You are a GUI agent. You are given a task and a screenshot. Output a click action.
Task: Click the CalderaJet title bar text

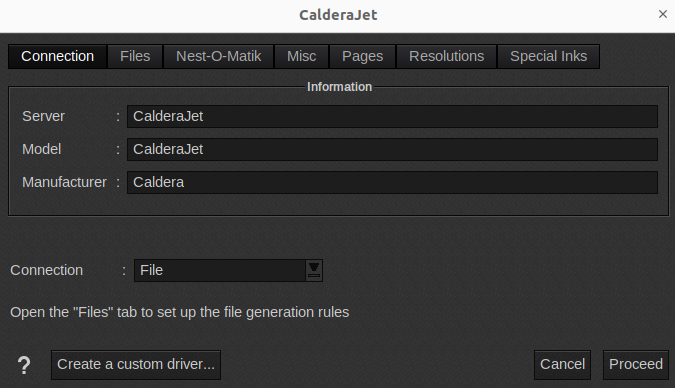338,15
